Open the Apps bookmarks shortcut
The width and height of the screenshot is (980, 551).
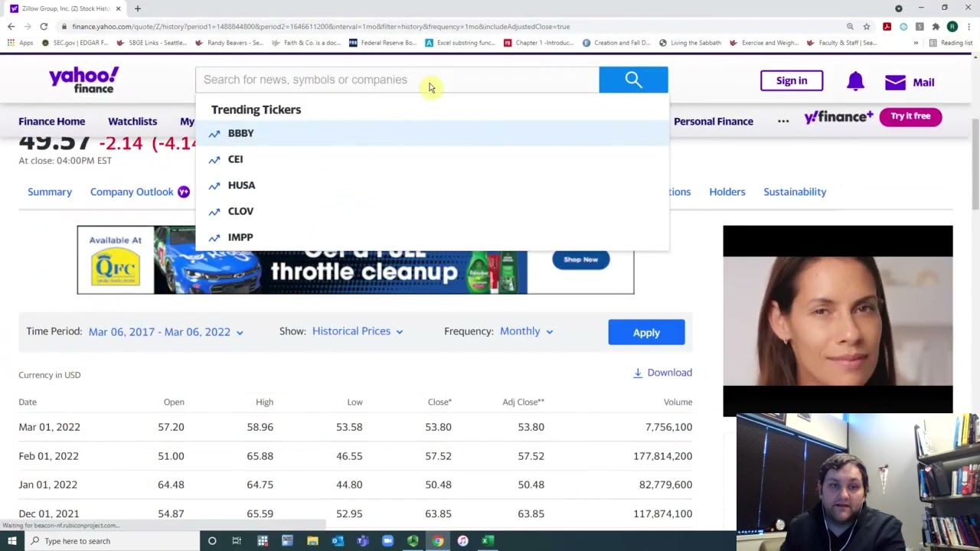21,43
